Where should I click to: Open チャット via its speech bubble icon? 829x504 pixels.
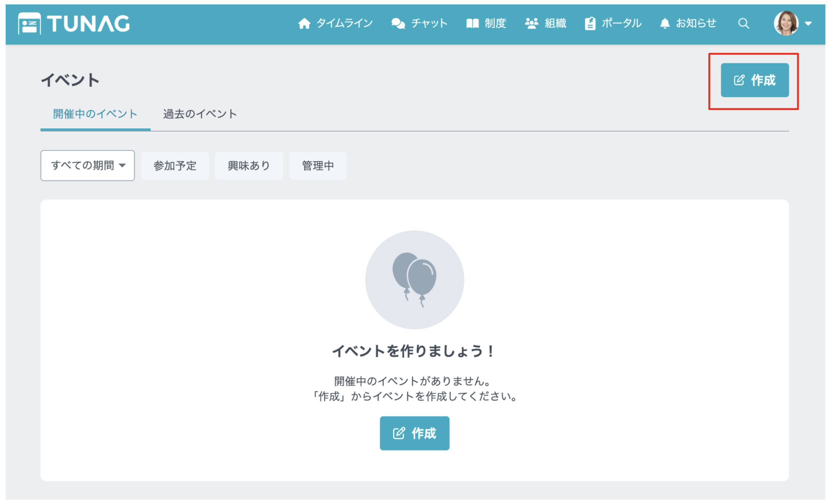point(398,23)
